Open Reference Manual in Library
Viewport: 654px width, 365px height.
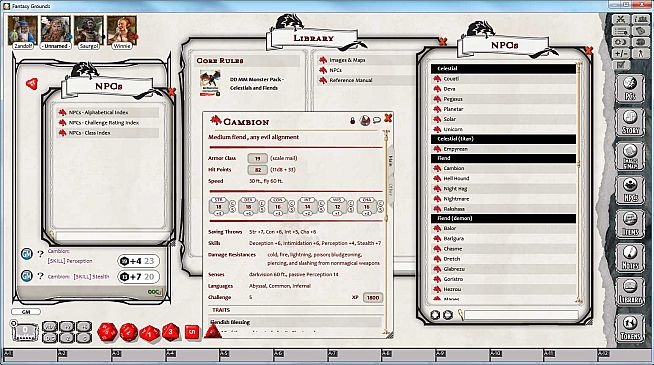pos(350,80)
